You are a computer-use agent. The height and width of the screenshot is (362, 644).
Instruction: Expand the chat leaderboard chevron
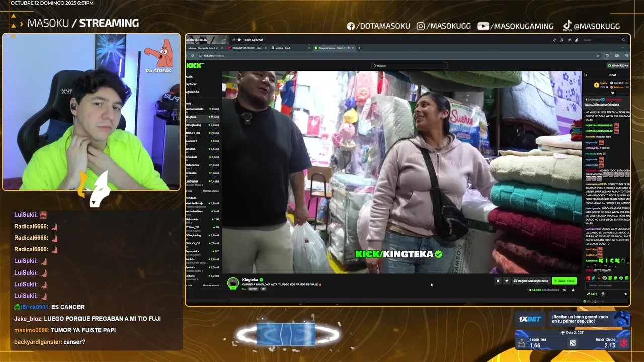(x=613, y=93)
